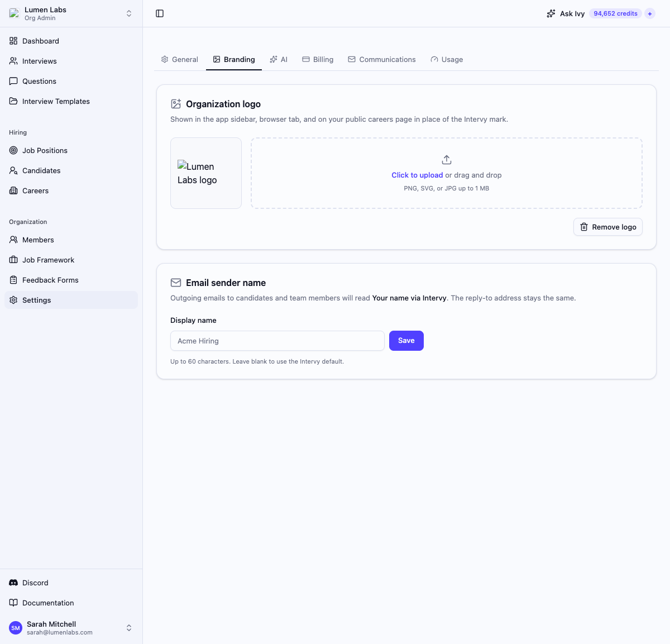This screenshot has width=670, height=644.
Task: Click the Interviews people icon
Action: [x=13, y=61]
